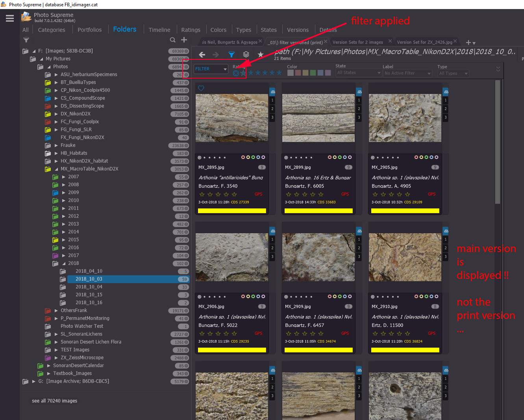Set yellow color label on MX_2899.jpg
Image resolution: width=524 pixels, height=420 pixels.
coord(335,157)
